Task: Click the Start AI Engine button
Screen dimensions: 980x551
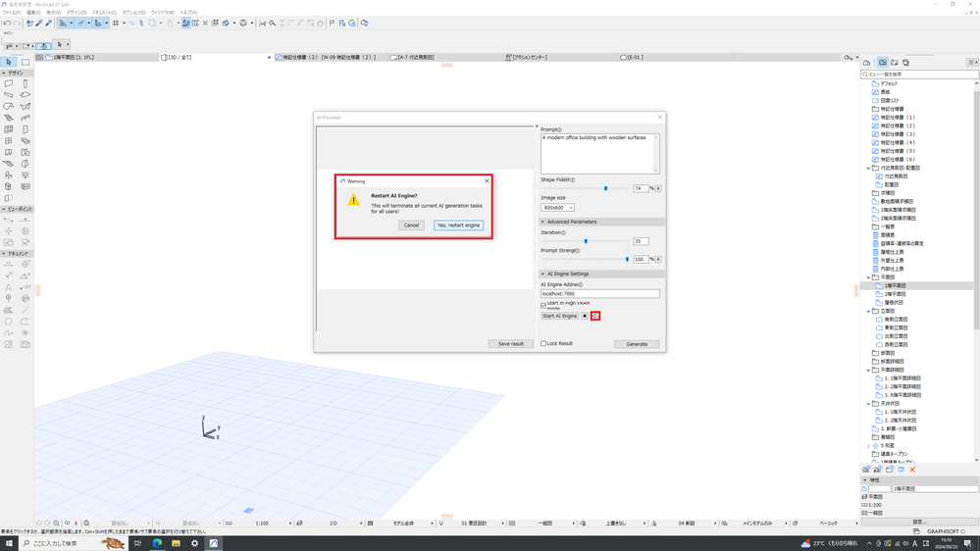Action: [560, 316]
